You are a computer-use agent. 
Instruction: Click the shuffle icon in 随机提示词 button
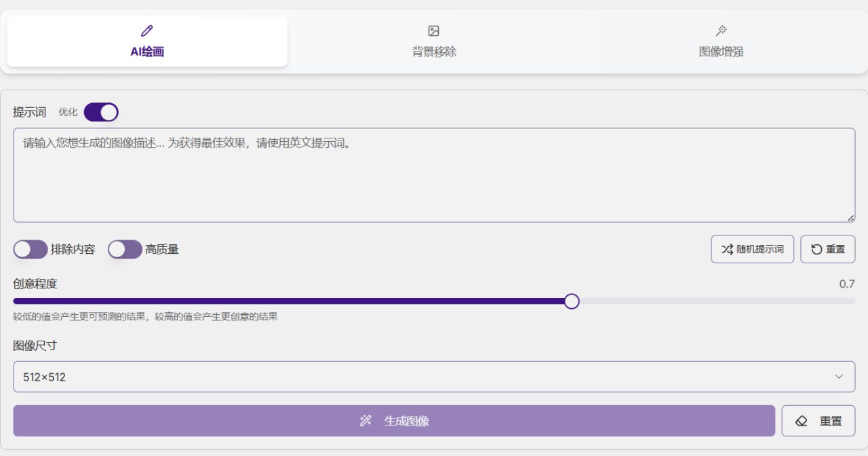click(x=727, y=249)
